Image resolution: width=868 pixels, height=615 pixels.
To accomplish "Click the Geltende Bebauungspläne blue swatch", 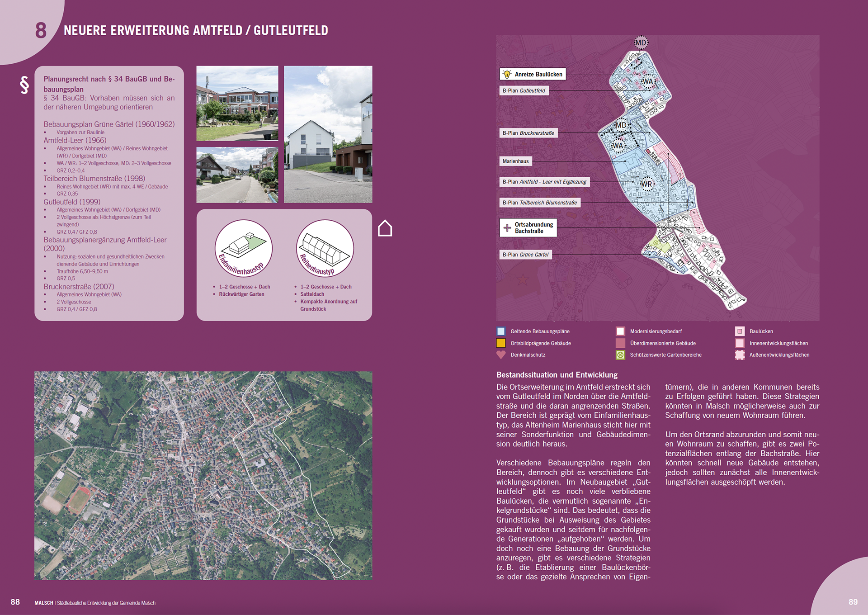I will point(501,331).
